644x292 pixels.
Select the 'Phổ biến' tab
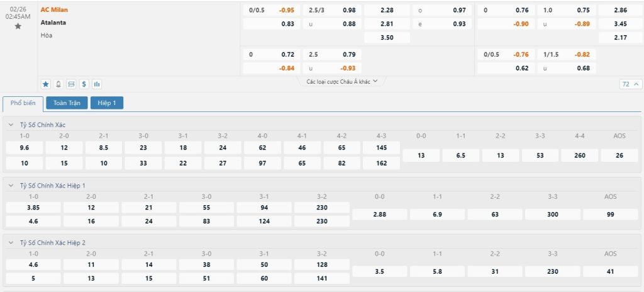coord(23,103)
